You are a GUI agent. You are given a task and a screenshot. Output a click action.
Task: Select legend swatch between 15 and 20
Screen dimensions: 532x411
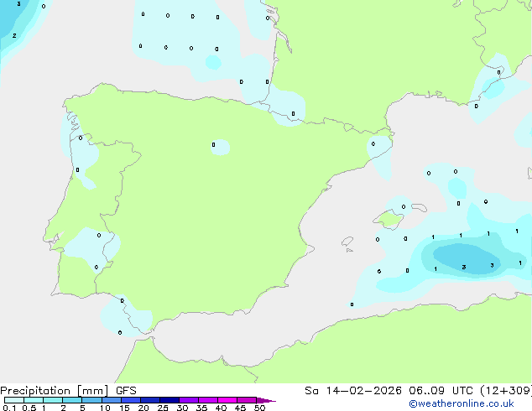point(131,400)
